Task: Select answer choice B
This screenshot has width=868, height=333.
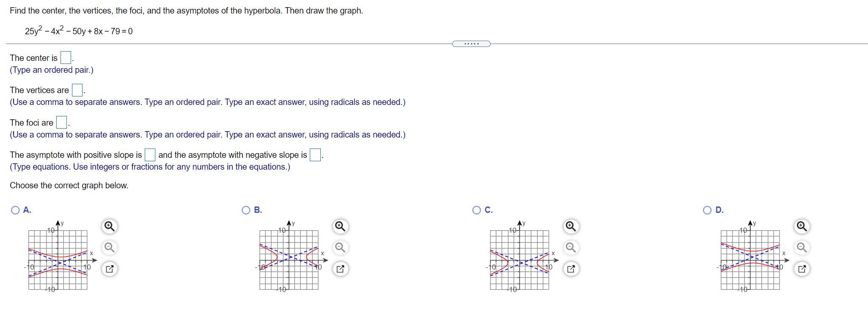Action: tap(246, 209)
